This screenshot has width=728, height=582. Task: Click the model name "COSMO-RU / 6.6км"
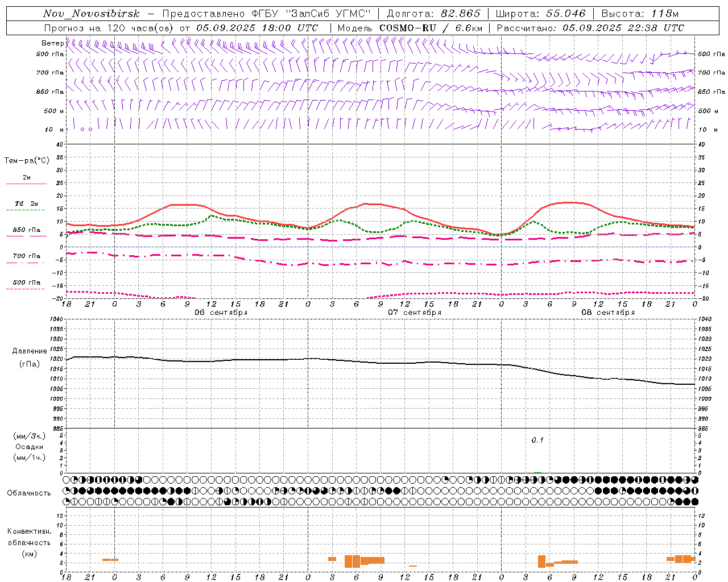click(431, 28)
